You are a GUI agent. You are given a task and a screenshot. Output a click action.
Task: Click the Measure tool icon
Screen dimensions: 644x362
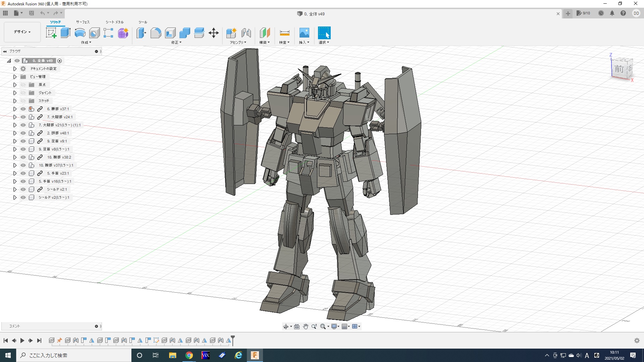click(284, 33)
